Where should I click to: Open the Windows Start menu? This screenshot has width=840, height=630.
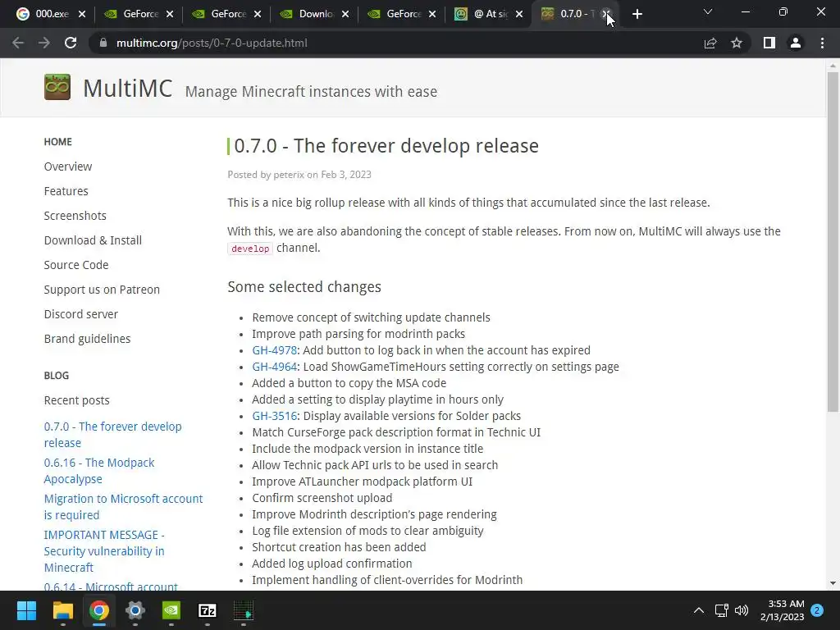[x=26, y=610]
